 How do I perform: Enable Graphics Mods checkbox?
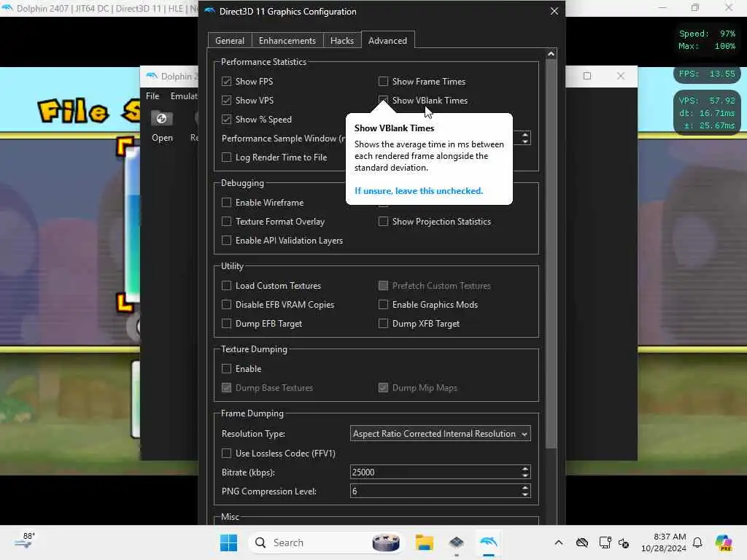pyautogui.click(x=383, y=305)
